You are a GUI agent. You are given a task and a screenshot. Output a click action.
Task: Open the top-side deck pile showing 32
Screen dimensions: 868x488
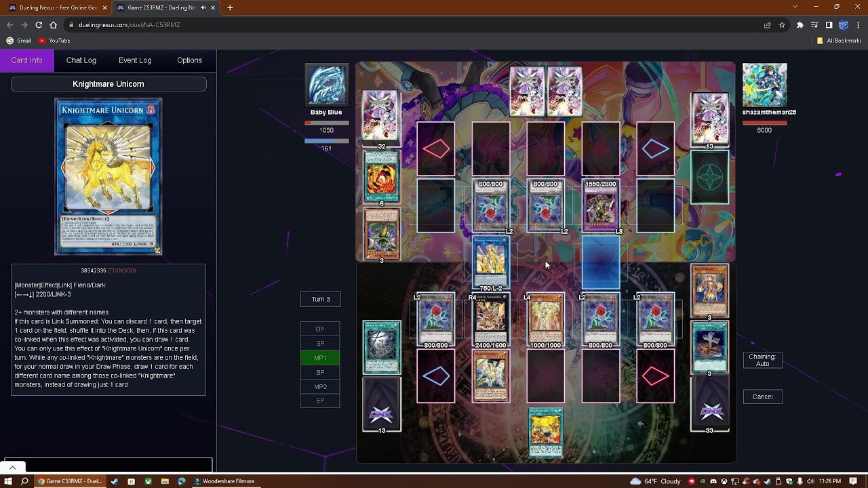(x=382, y=118)
